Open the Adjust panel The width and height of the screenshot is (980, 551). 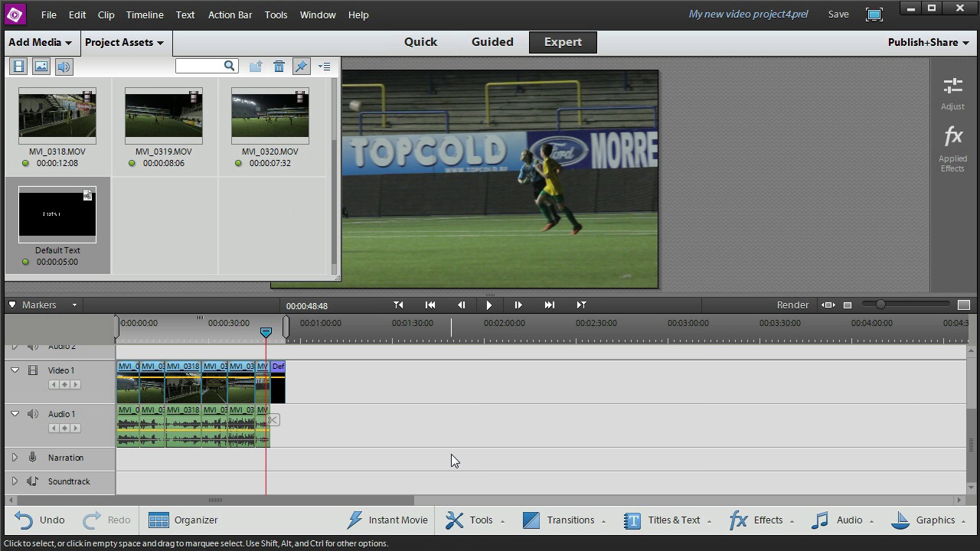click(952, 93)
